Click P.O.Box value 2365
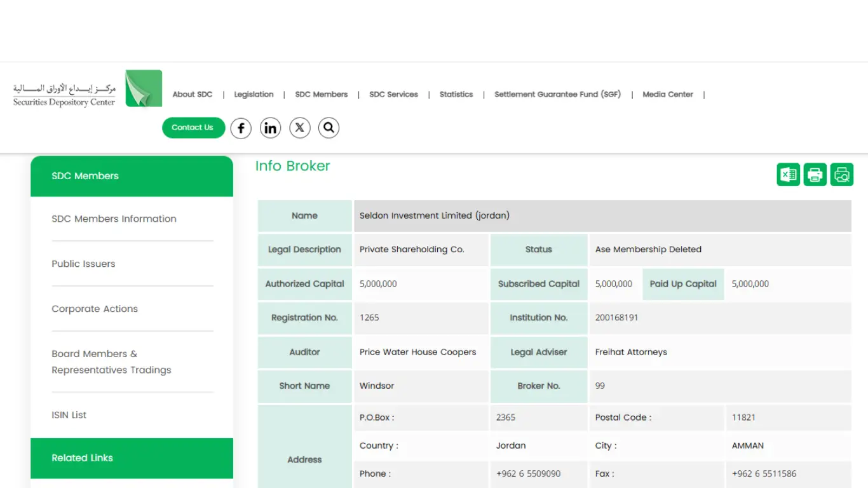 click(506, 417)
